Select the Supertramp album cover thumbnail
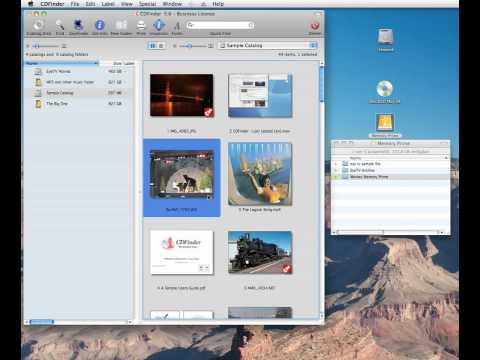Image resolution: width=480 pixels, height=360 pixels. pos(260,174)
